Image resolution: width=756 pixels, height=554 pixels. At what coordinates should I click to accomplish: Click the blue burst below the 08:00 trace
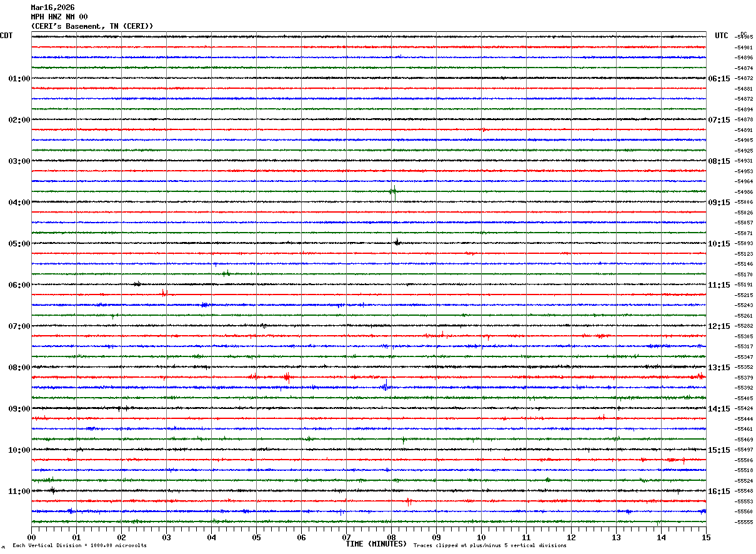(x=385, y=386)
